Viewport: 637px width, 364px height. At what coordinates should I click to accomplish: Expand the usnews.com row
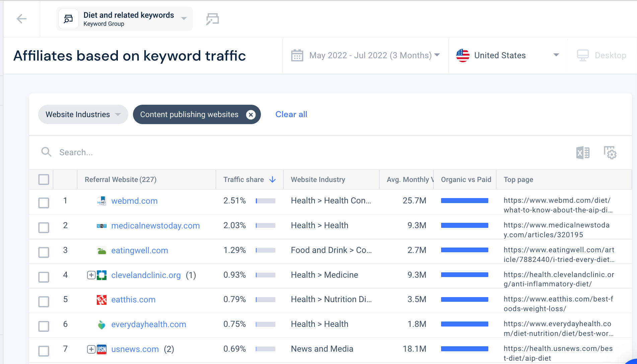click(91, 349)
